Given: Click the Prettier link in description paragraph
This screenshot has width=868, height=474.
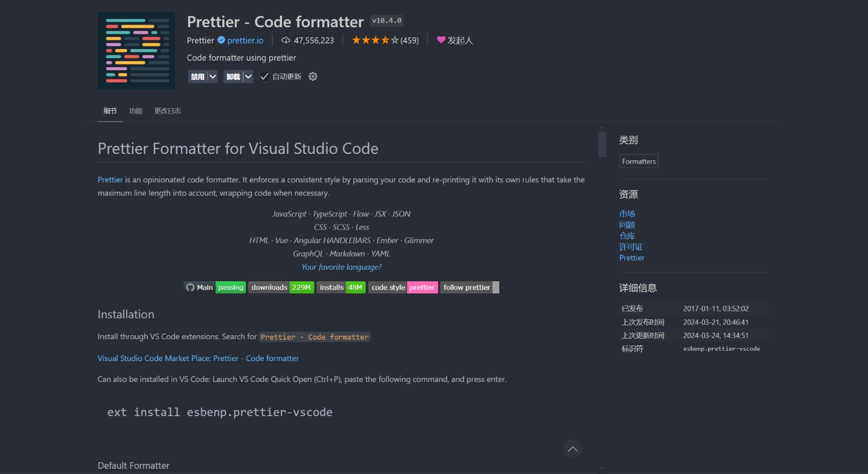Looking at the screenshot, I should pyautogui.click(x=110, y=179).
